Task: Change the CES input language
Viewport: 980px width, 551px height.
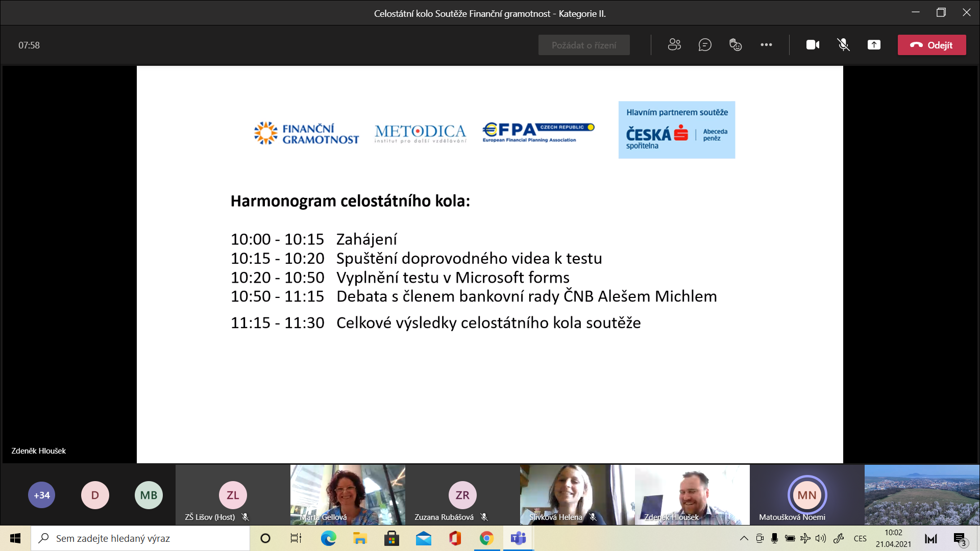Action: click(860, 538)
